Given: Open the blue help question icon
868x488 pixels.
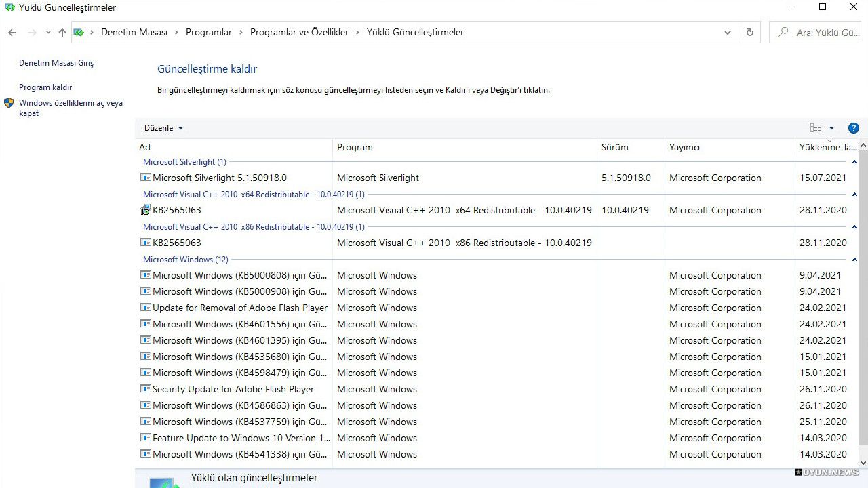Looking at the screenshot, I should pos(853,128).
